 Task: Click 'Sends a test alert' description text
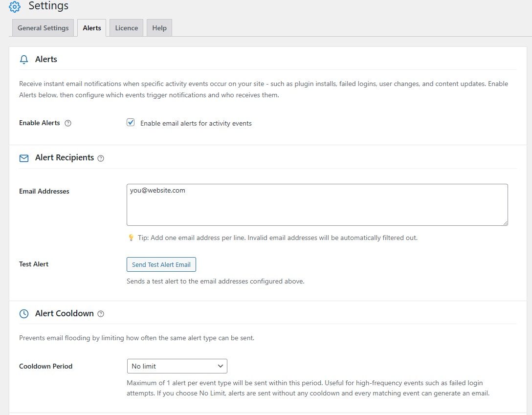pos(216,281)
